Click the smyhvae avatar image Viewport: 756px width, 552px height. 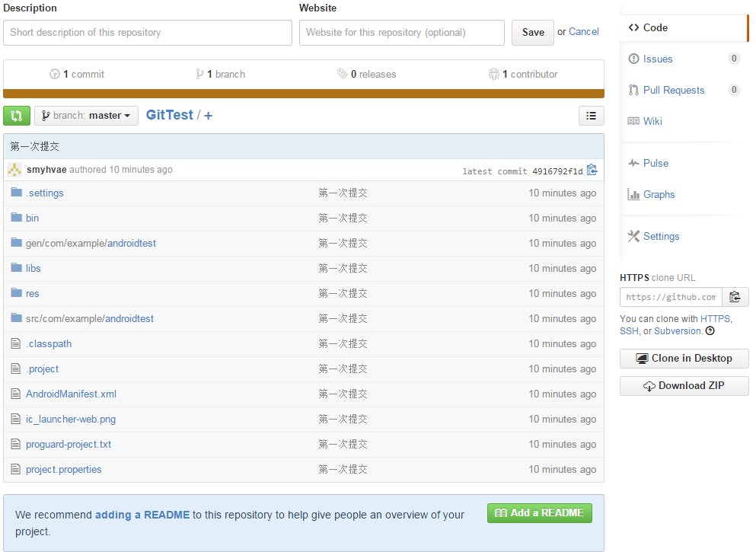(x=14, y=170)
